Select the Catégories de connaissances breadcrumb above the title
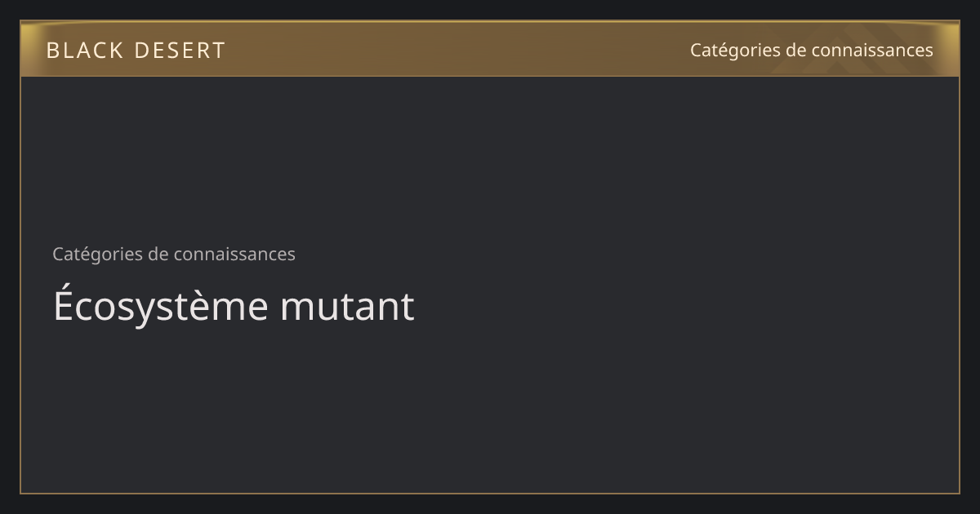980x514 pixels. tap(174, 255)
